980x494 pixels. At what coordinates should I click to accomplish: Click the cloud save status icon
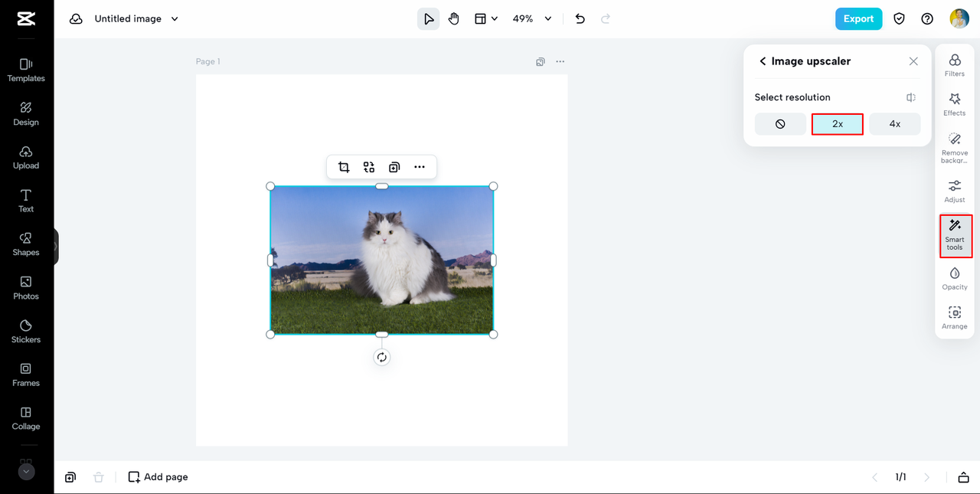coord(76,19)
